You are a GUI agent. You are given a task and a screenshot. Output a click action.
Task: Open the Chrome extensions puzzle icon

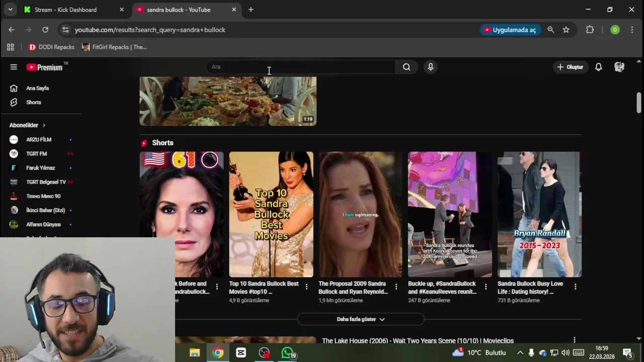590,30
